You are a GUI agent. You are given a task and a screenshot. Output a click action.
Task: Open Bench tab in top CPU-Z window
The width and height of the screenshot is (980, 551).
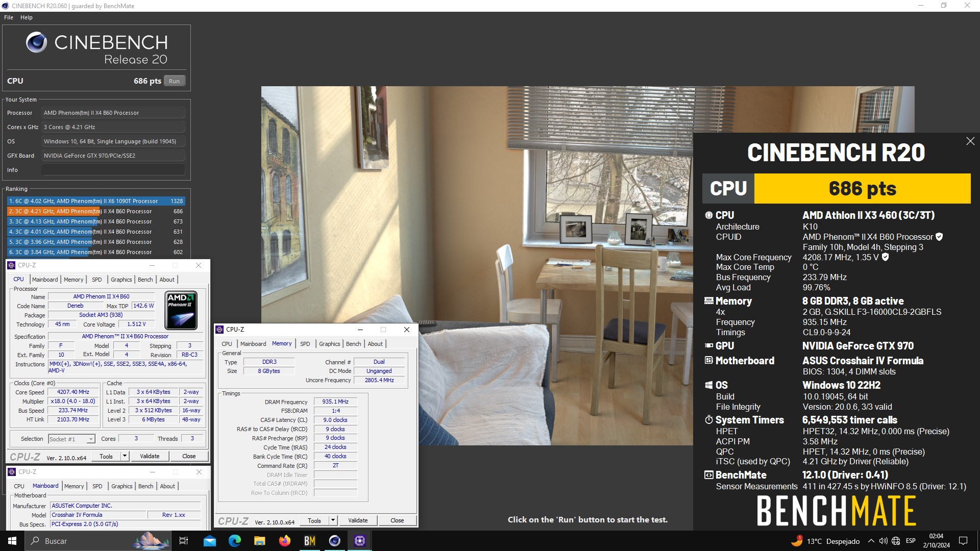click(145, 280)
